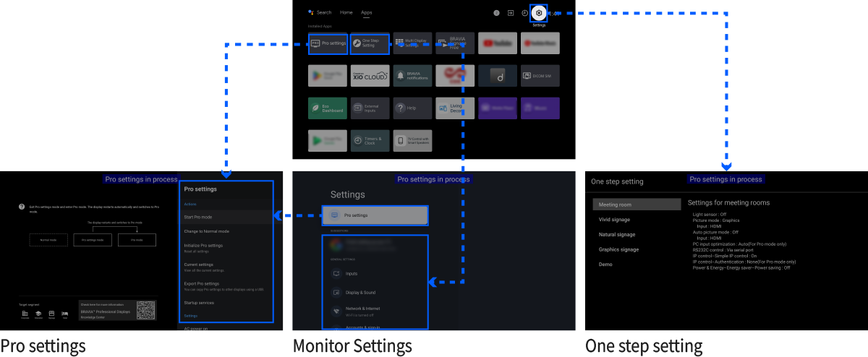The image size is (868, 357).
Task: Open the Eco Dashboard app
Action: 328,108
